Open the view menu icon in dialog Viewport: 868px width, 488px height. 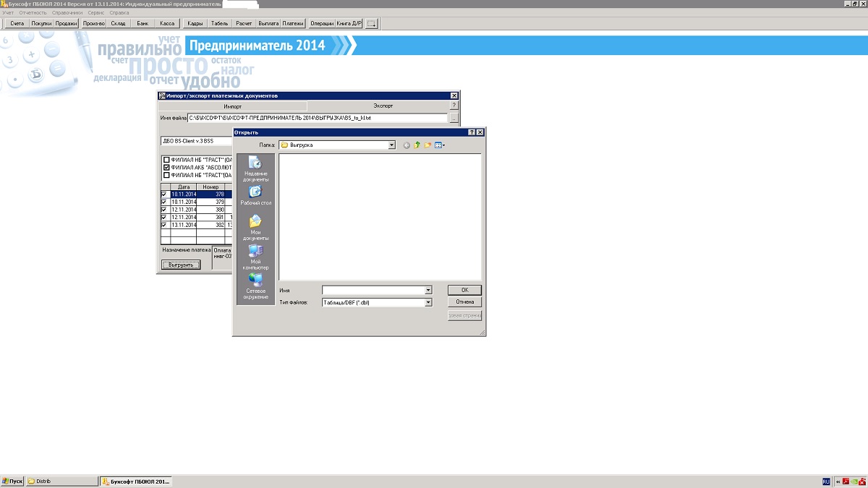click(439, 145)
